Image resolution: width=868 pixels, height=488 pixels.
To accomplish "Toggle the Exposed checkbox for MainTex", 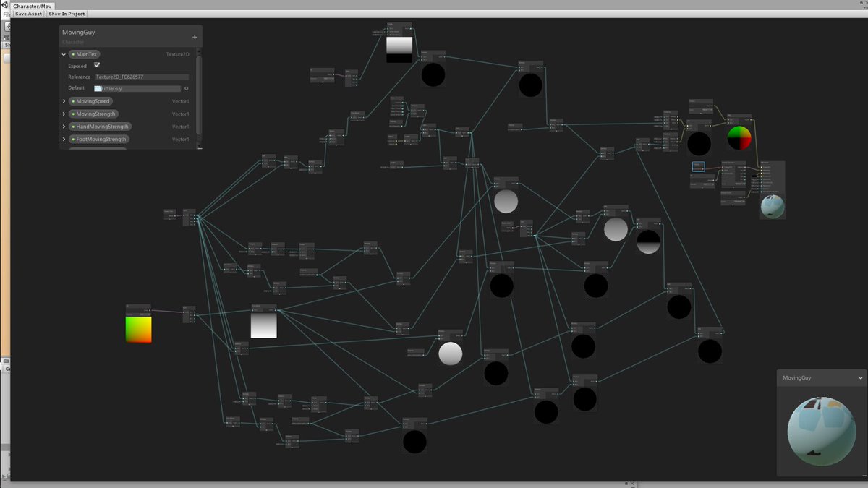I will pos(97,65).
